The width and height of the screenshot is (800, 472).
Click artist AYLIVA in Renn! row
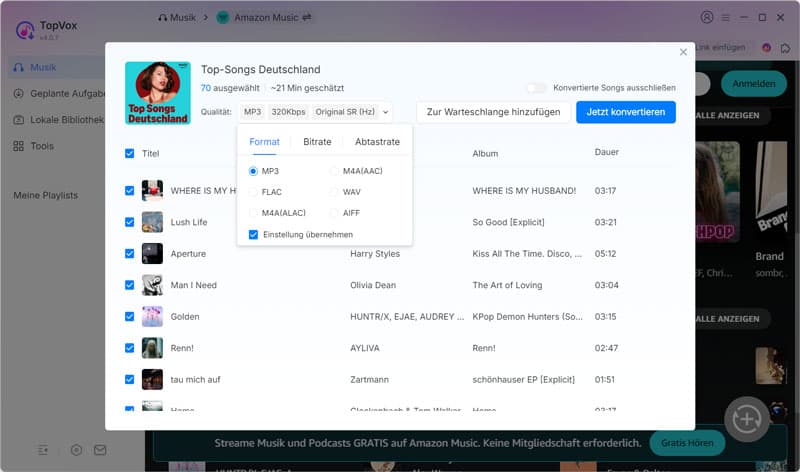click(365, 348)
